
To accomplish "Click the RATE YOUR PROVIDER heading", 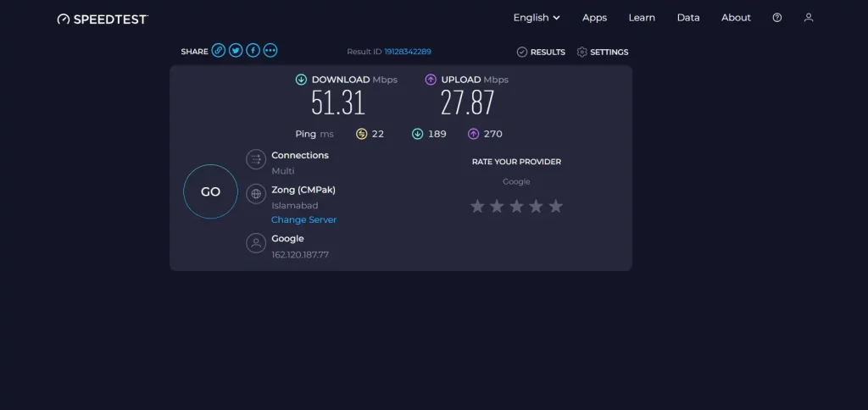I will point(516,162).
